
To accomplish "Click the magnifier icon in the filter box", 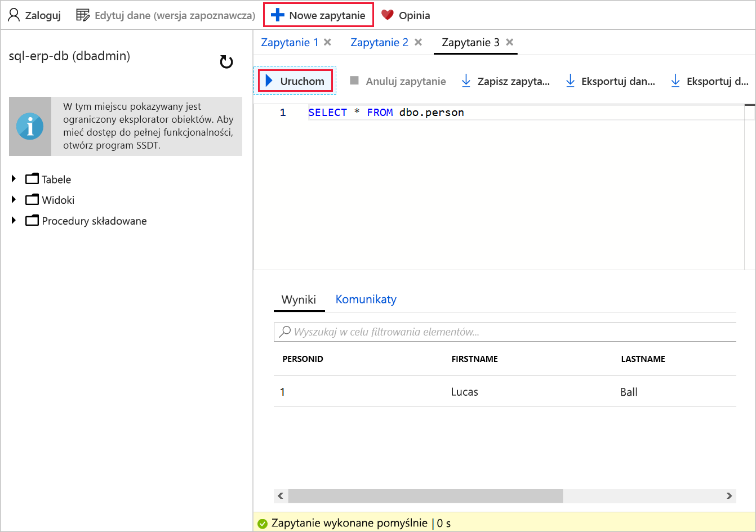I will 285,331.
